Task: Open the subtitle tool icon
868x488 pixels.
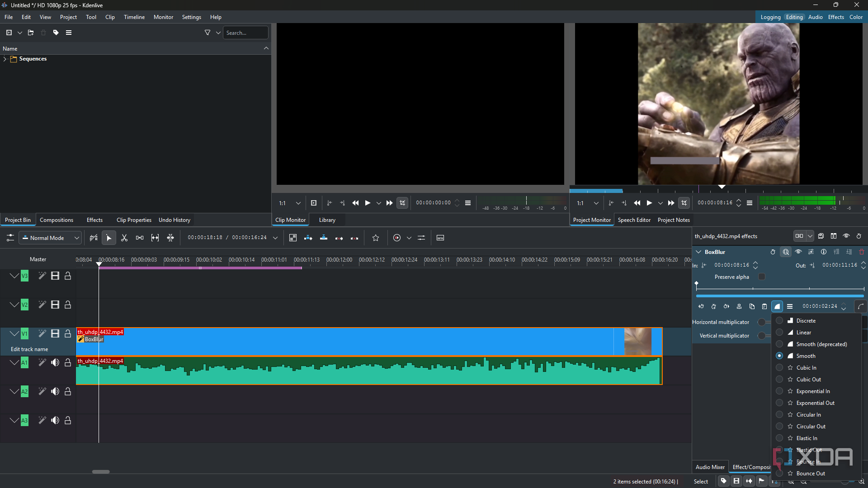Action: 440,238
